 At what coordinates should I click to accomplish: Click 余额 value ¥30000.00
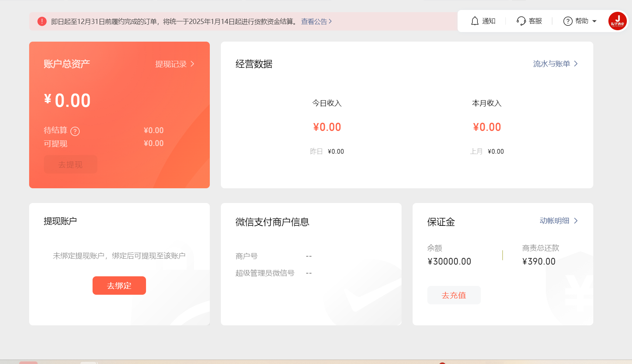tap(449, 262)
